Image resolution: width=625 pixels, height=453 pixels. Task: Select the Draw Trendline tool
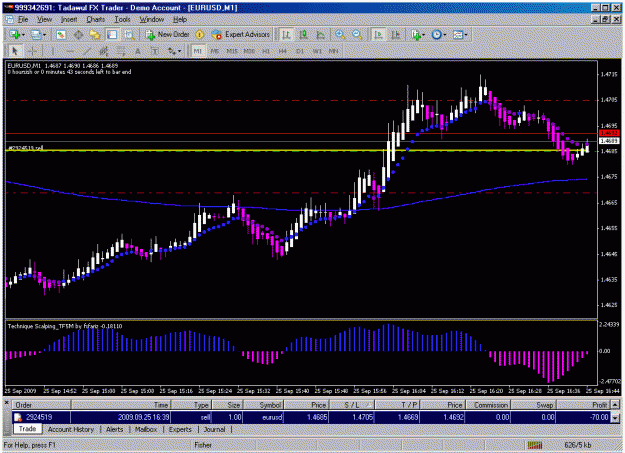[86, 51]
